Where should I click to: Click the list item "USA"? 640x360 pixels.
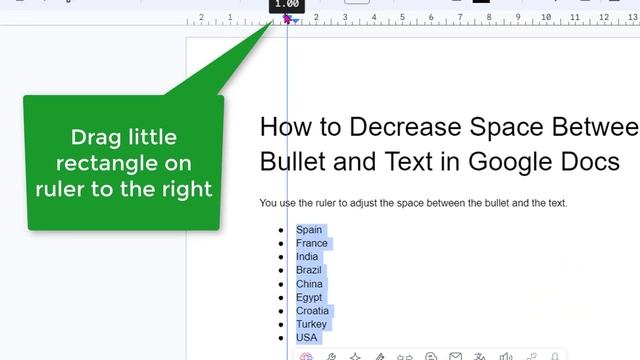[307, 338]
